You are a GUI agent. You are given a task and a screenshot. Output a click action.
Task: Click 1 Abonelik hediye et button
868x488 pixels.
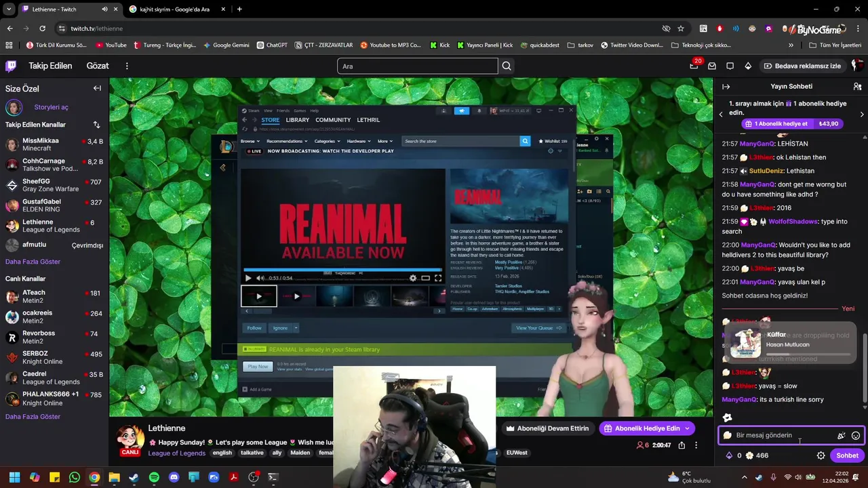[x=792, y=124]
